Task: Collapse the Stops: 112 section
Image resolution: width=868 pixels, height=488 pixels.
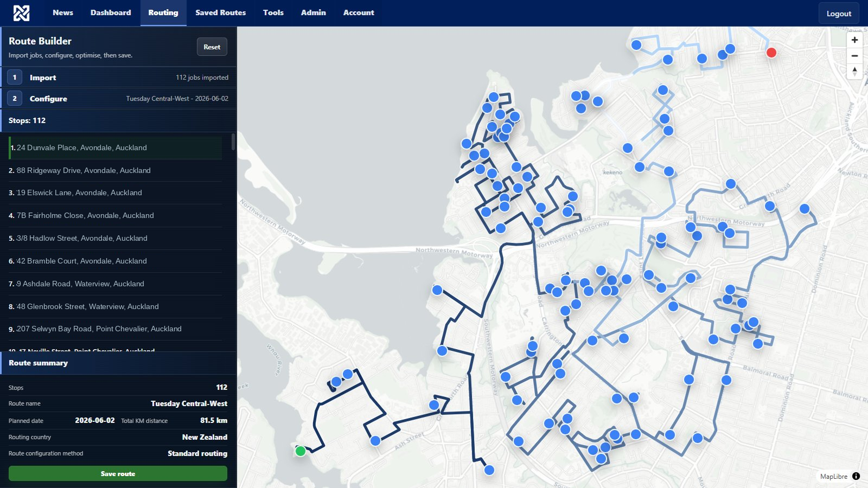Action: click(118, 120)
